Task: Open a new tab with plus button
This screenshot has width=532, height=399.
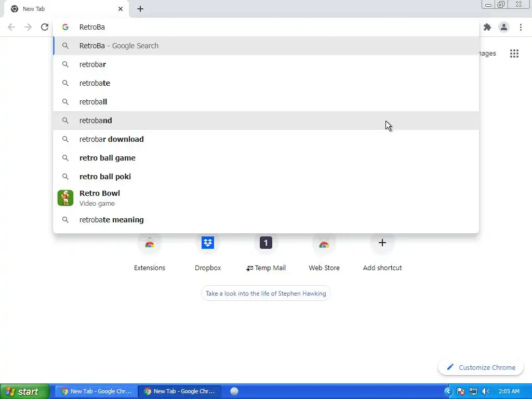Action: coord(140,9)
